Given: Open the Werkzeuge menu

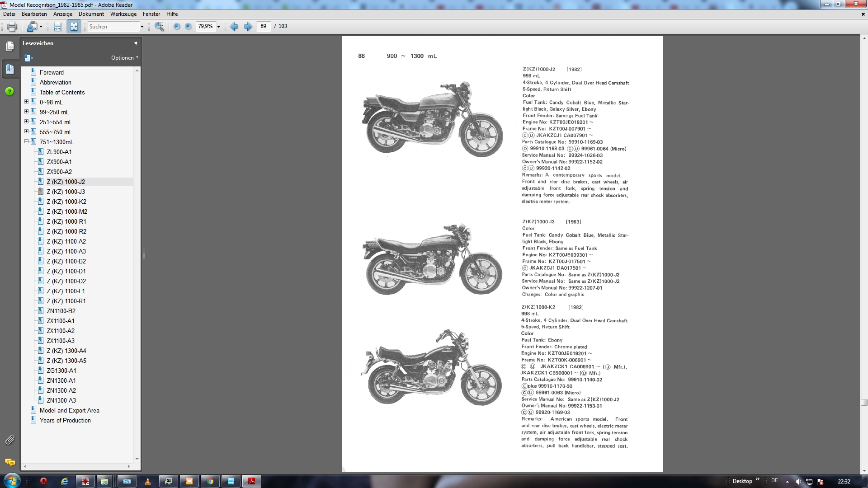Looking at the screenshot, I should [123, 14].
